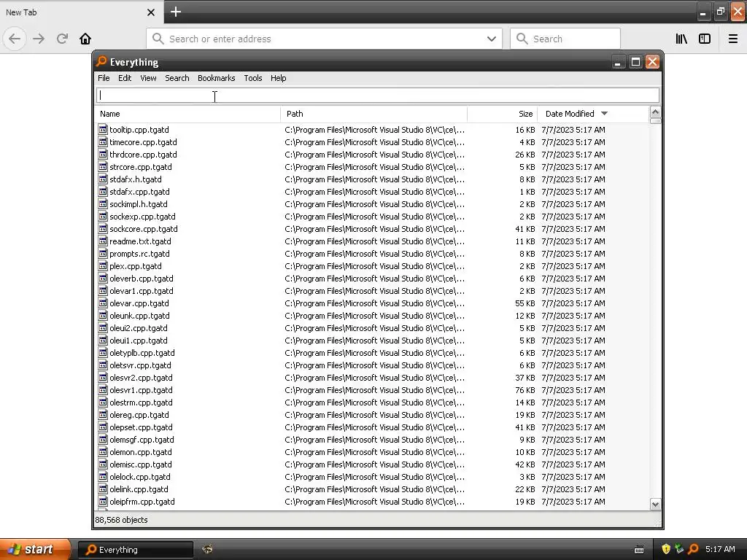Select file olemisc.cpp.tgatd
The image size is (747, 560).
141,464
